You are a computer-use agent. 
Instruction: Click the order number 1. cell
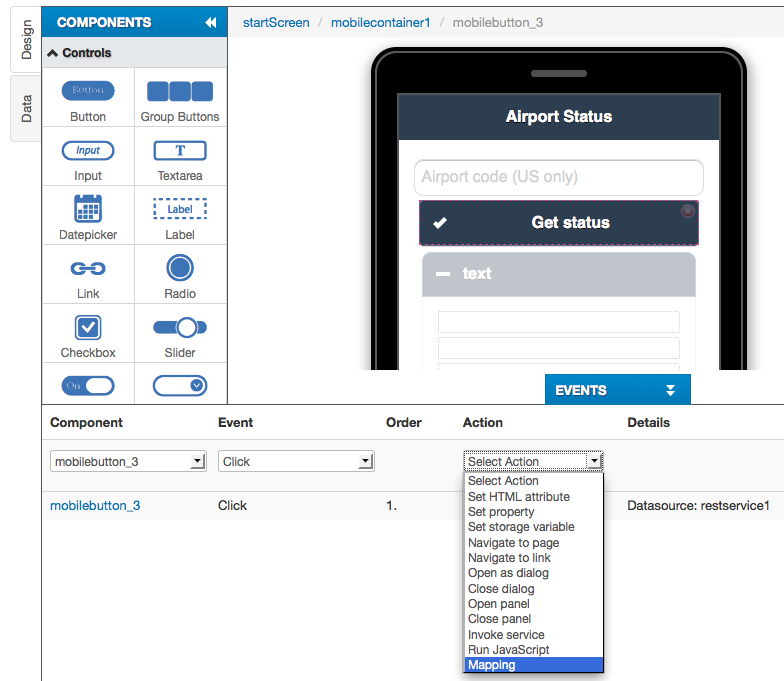pos(392,506)
